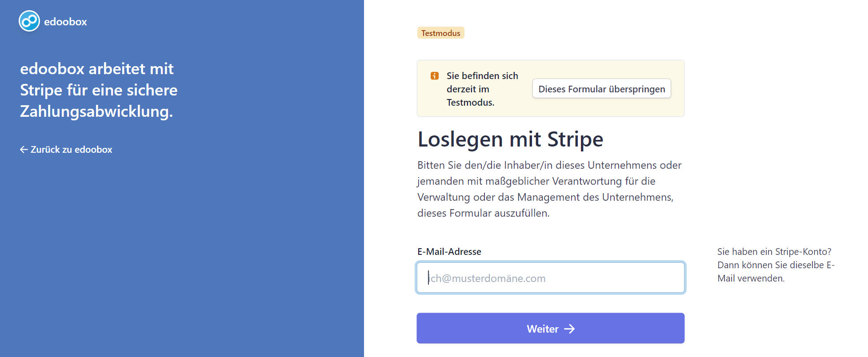The height and width of the screenshot is (357, 868).
Task: Click the left arrow before Zurück
Action: click(24, 150)
